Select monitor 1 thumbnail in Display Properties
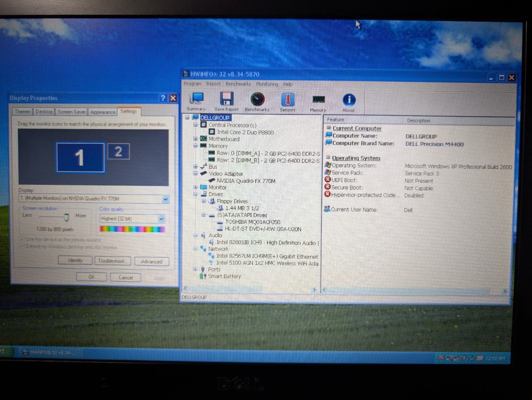 (x=80, y=157)
